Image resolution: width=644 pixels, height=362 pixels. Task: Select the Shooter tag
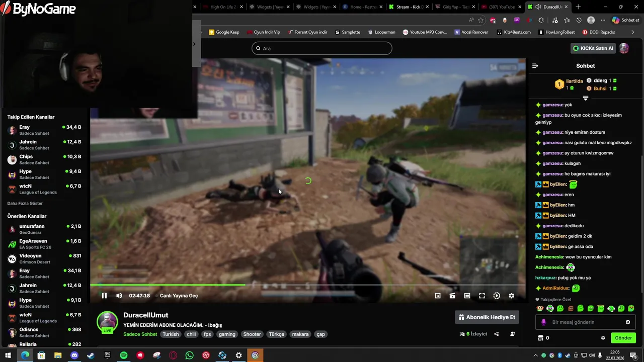click(x=252, y=334)
